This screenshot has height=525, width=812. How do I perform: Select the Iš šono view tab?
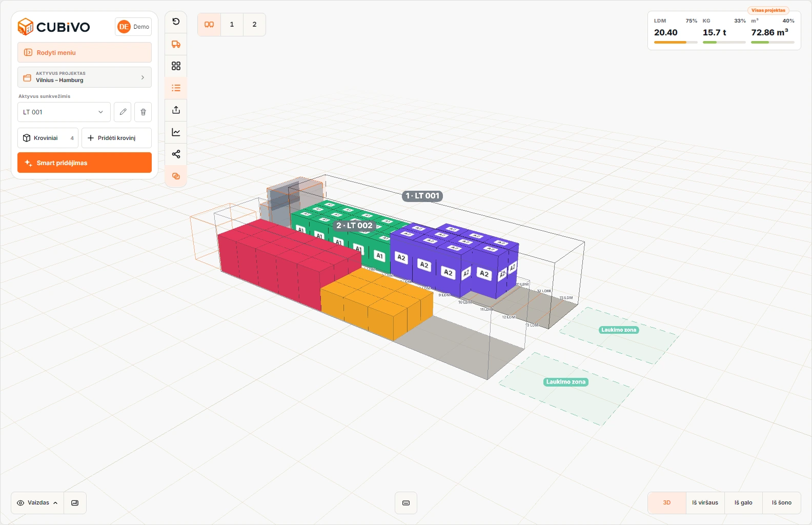pyautogui.click(x=782, y=503)
